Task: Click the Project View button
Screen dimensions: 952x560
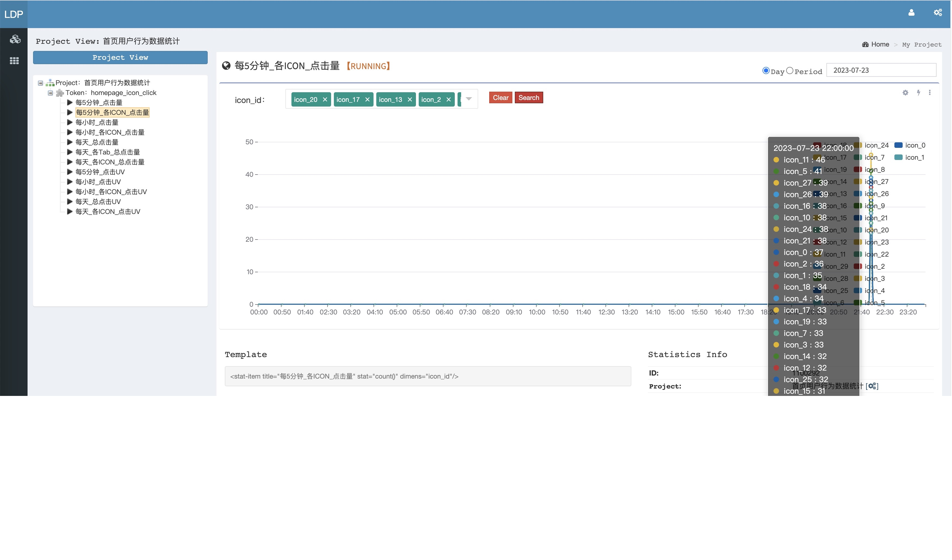Action: pyautogui.click(x=120, y=57)
